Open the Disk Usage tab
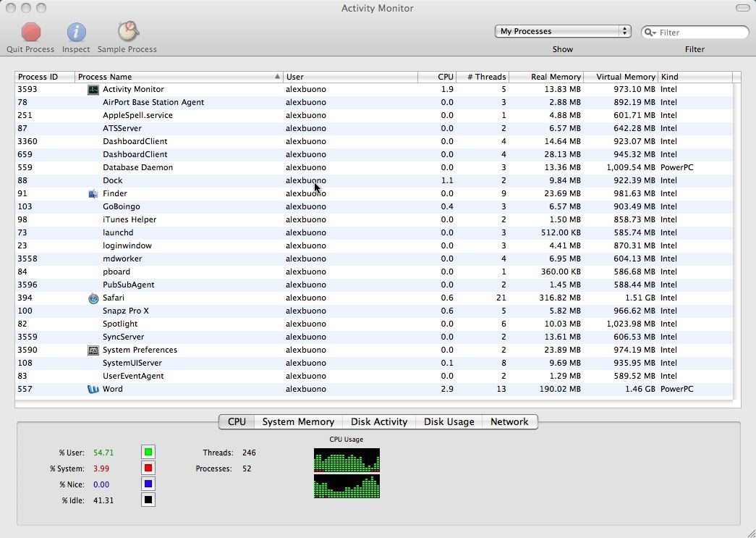The image size is (756, 538). click(x=449, y=421)
